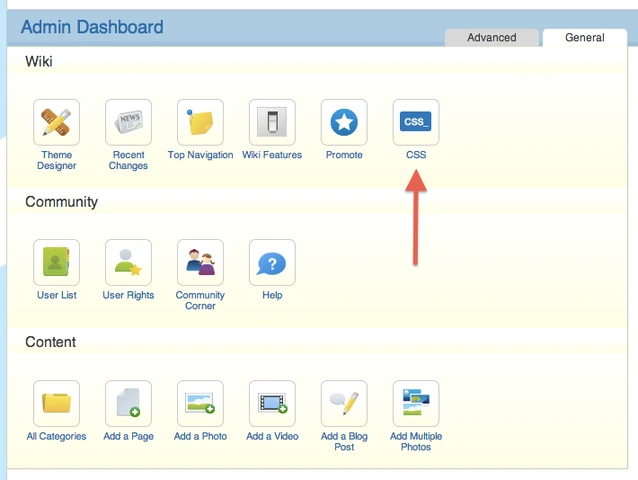Click the Help question mark icon
The image size is (638, 480).
click(x=272, y=262)
